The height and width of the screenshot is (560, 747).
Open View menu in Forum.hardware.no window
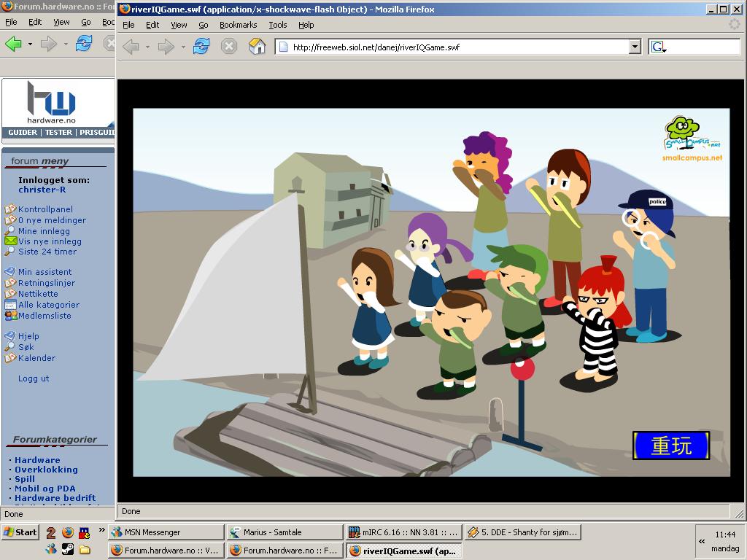click(61, 22)
